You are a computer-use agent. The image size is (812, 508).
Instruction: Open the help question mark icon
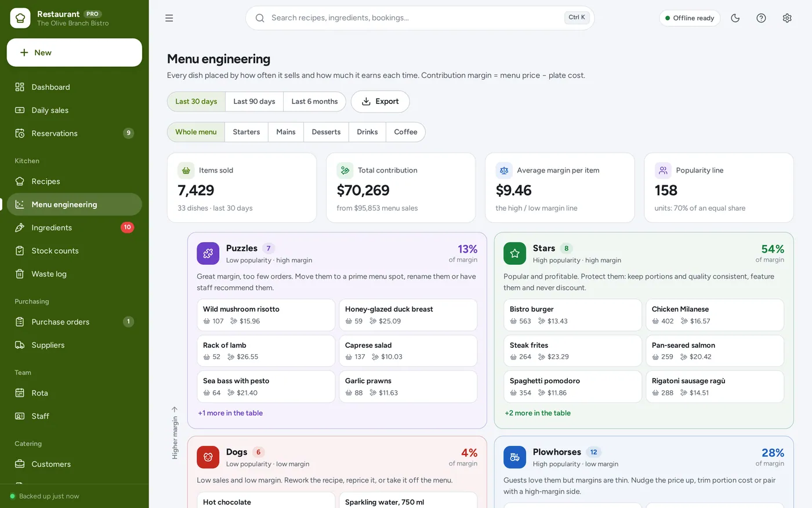point(762,18)
